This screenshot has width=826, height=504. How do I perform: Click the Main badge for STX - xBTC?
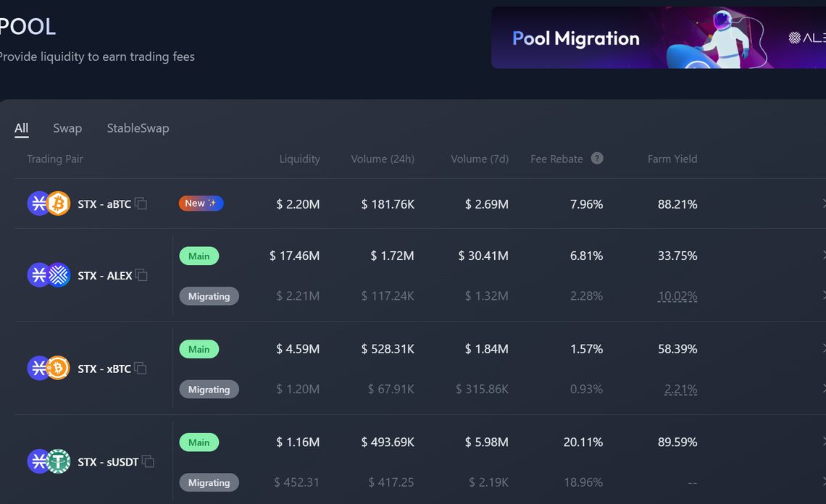click(199, 349)
